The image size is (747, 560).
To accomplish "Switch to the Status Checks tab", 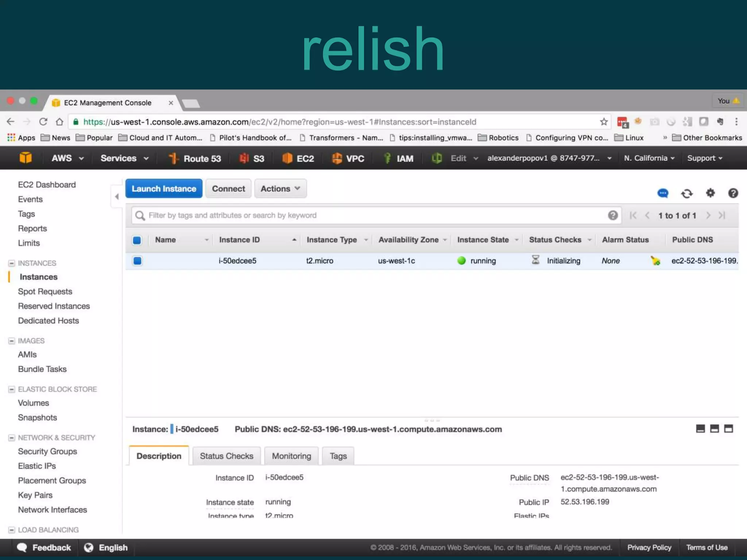I will point(227,456).
